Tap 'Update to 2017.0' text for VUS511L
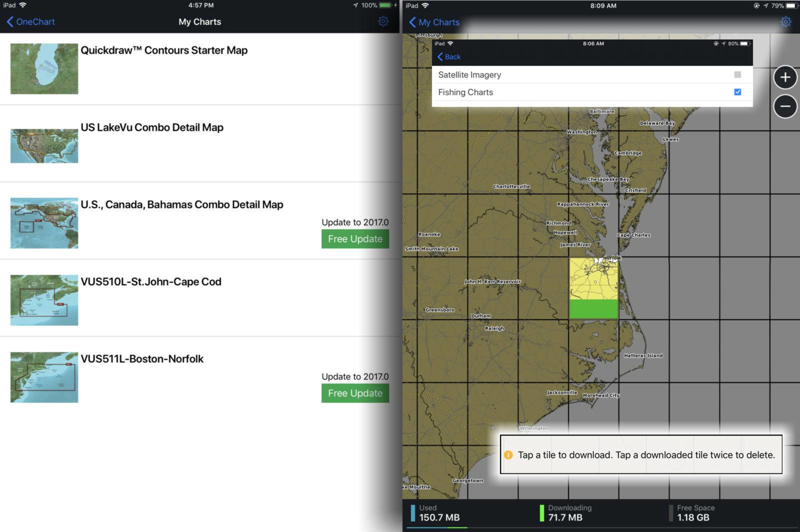 click(355, 377)
